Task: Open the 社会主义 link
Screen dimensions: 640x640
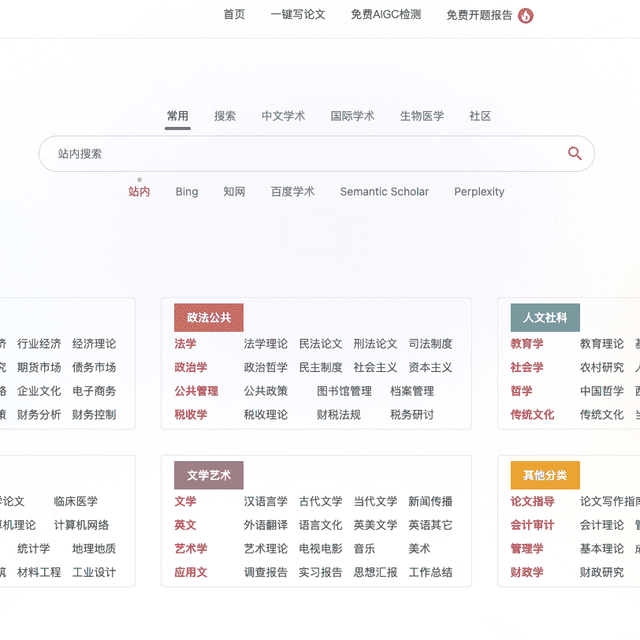Action: pyautogui.click(x=376, y=367)
